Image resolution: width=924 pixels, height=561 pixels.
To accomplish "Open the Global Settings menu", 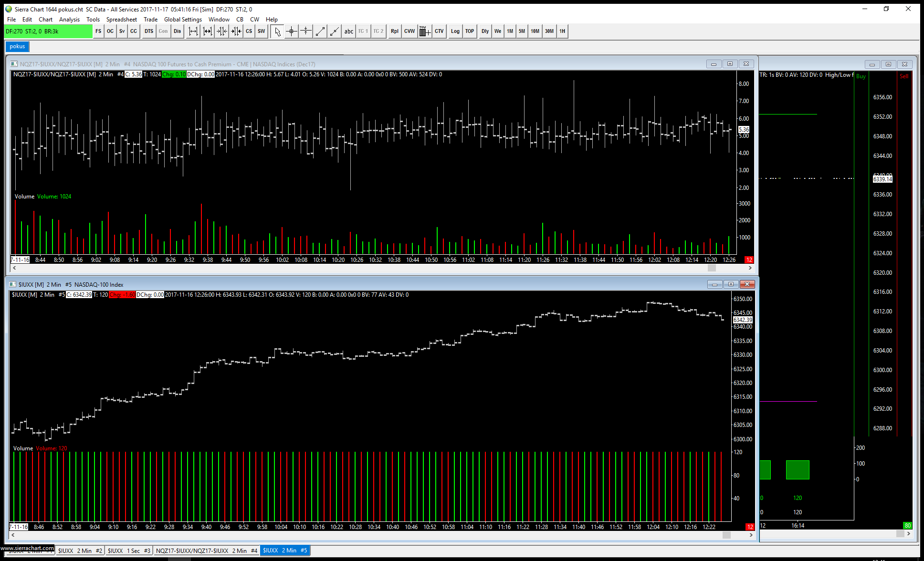I will [x=183, y=20].
